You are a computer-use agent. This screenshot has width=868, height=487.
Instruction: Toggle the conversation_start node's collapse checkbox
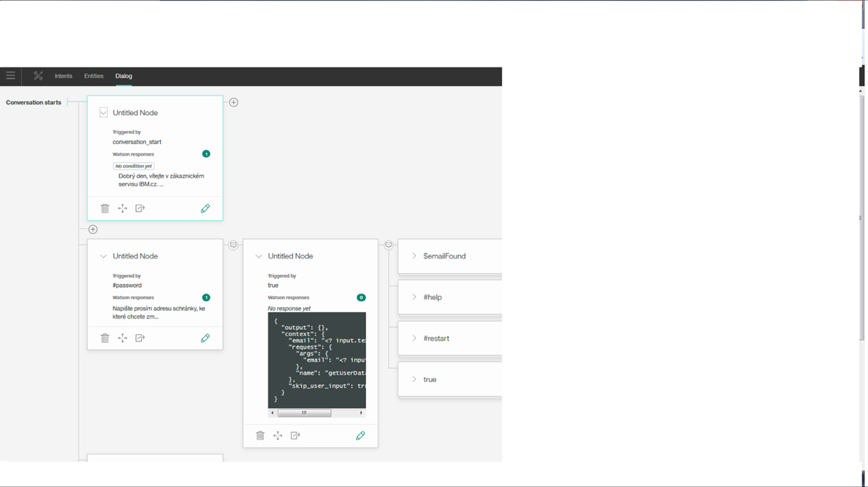click(103, 113)
